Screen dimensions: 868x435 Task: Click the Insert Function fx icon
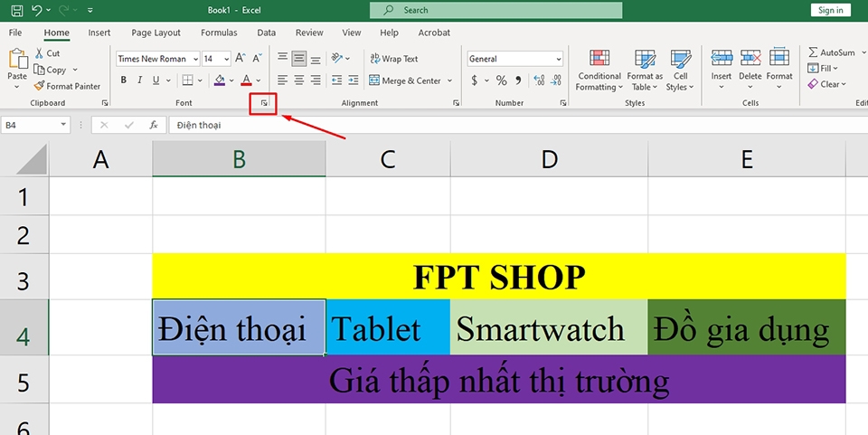(x=154, y=125)
